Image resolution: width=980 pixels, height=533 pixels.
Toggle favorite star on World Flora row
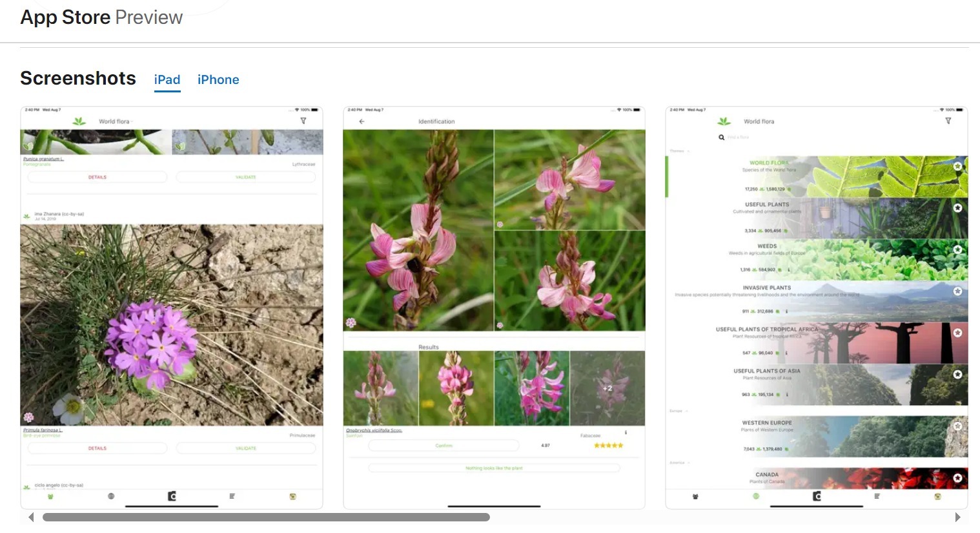(957, 166)
